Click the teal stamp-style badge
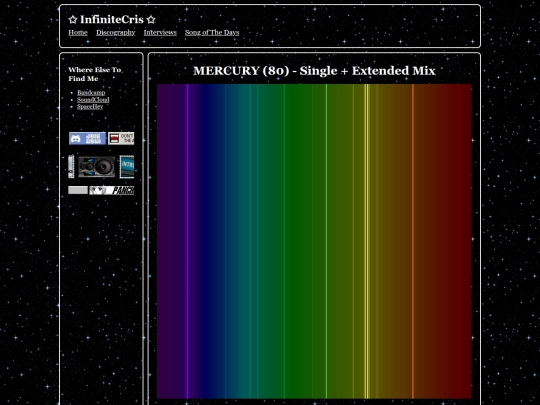This screenshot has height=405, width=540. tap(127, 167)
